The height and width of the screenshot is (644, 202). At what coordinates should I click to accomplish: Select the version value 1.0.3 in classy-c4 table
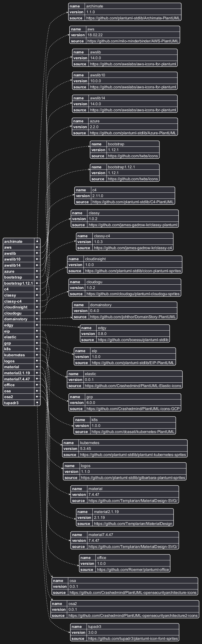pos(99,242)
